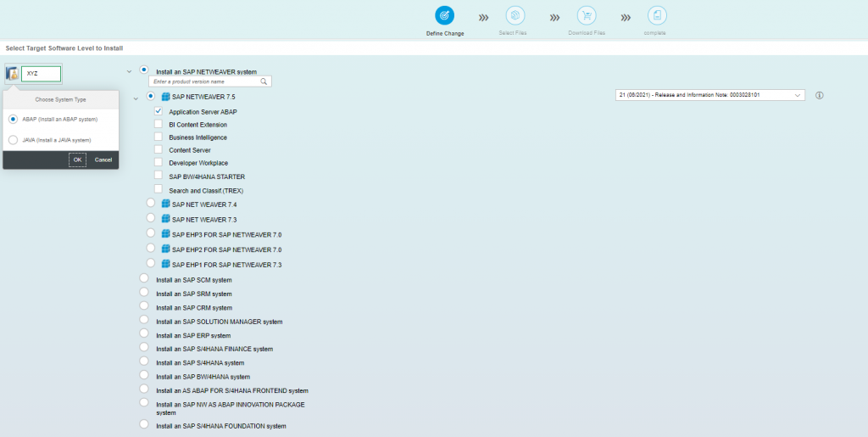868x437 pixels.
Task: Click the SAP NET WEAVER 7.3 product icon
Action: click(x=165, y=219)
